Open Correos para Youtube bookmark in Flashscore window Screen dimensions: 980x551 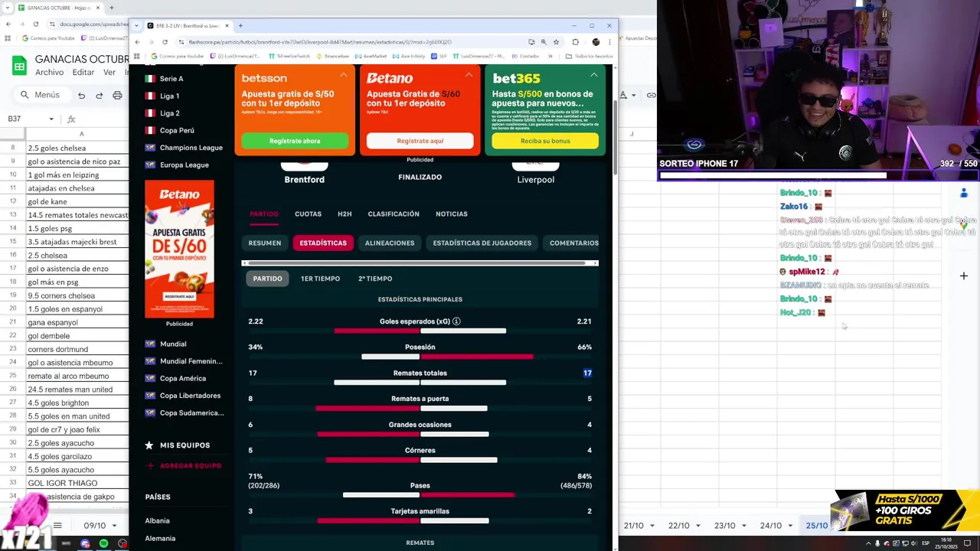coord(178,56)
